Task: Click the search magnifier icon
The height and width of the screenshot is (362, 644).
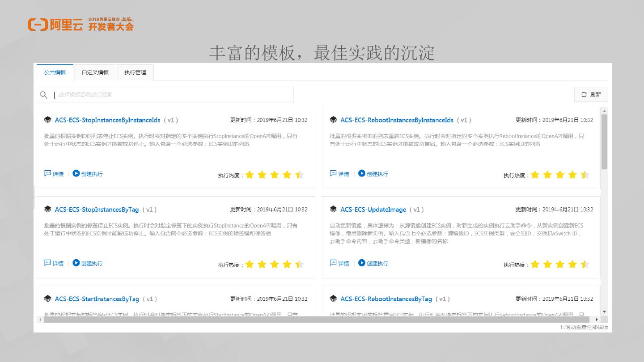Action: click(44, 95)
